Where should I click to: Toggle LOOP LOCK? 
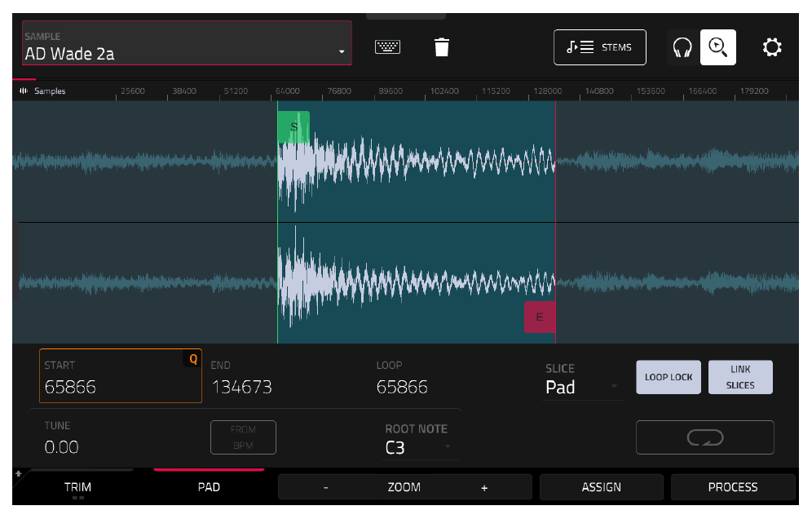coord(669,378)
